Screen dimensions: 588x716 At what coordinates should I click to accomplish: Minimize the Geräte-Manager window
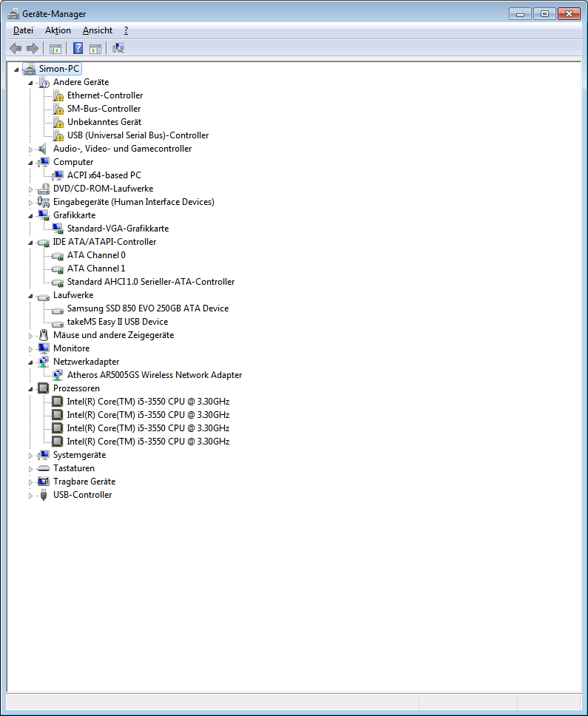pyautogui.click(x=520, y=14)
